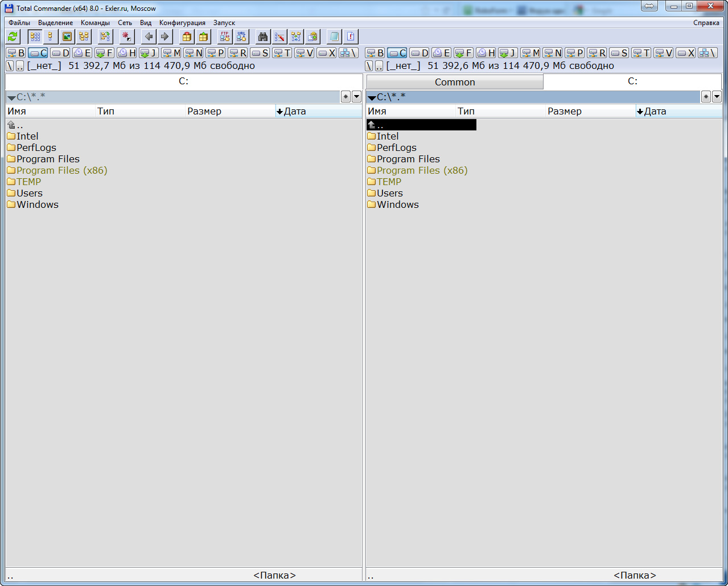Viewport: 728px width, 586px height.
Task: Click the Go Forward arrow icon
Action: point(165,37)
